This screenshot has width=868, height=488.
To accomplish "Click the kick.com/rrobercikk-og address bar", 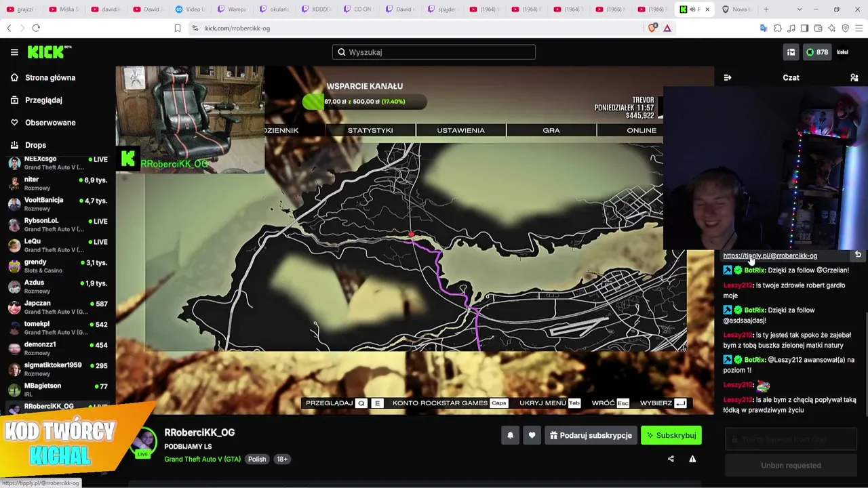I will (414, 28).
